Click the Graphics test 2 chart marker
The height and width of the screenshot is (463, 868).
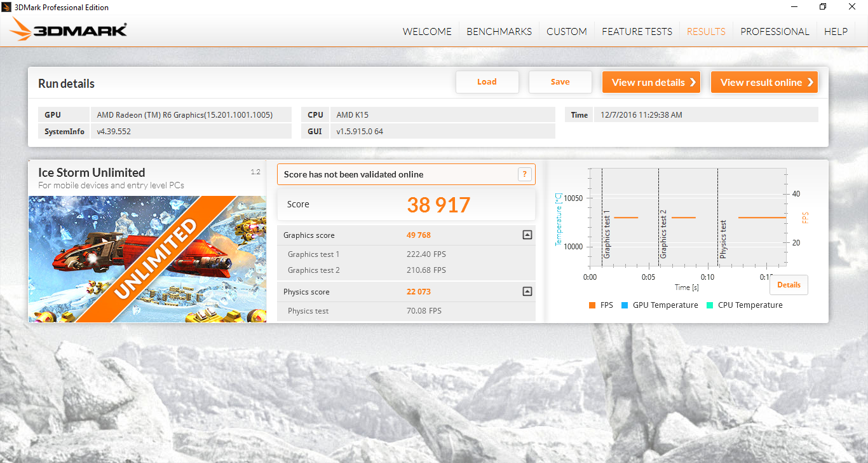[663, 233]
